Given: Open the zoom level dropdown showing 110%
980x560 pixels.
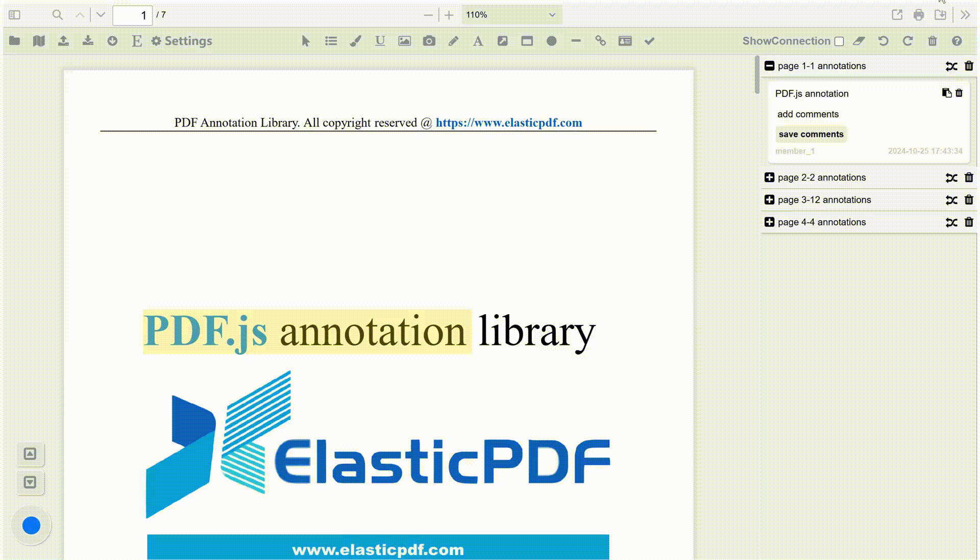Looking at the screenshot, I should (510, 15).
